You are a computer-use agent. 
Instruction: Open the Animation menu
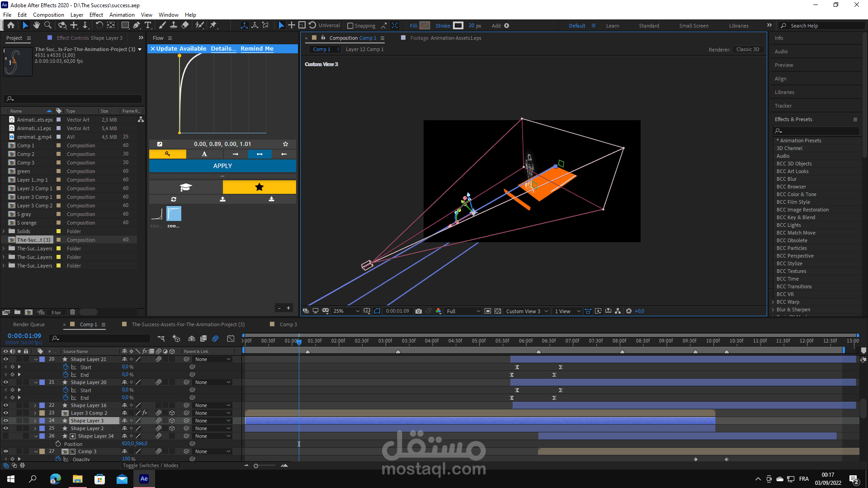(122, 15)
